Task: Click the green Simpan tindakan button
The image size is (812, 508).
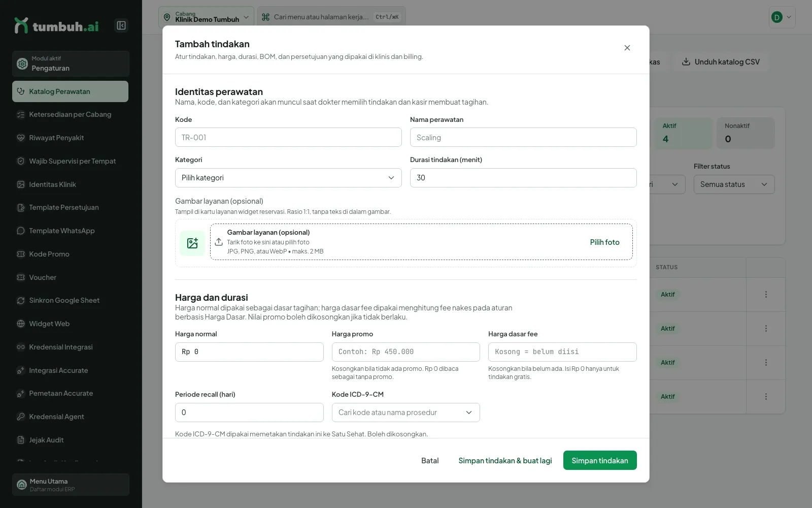Action: pyautogui.click(x=600, y=460)
